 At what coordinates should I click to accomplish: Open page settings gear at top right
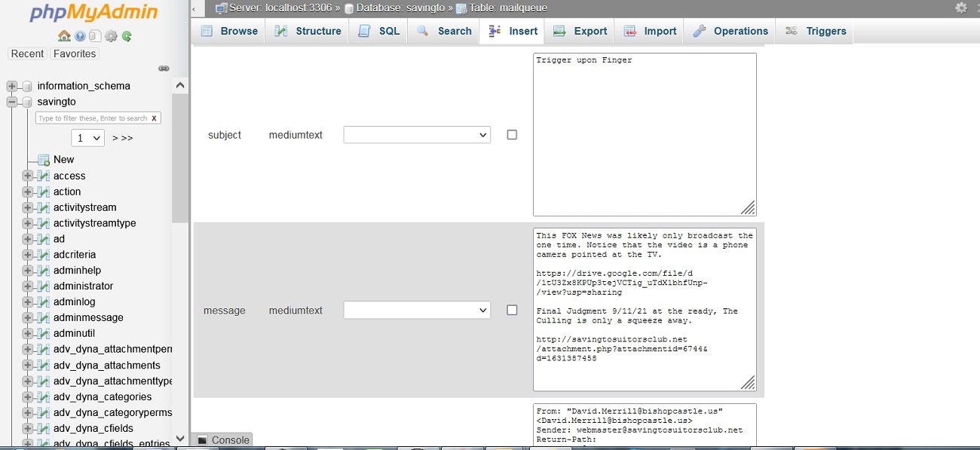(961, 8)
